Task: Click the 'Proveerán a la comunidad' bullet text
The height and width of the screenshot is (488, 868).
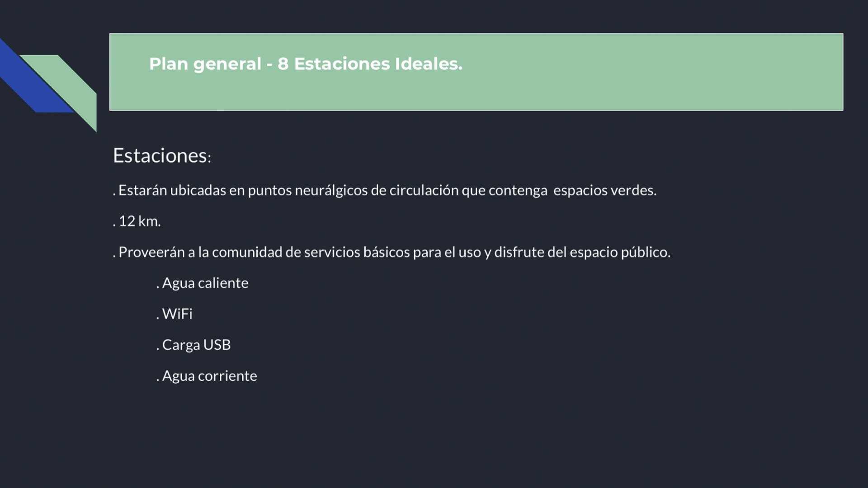Action: point(392,252)
